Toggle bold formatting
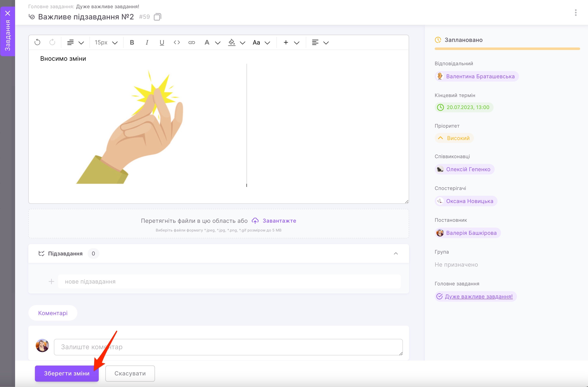The image size is (588, 387). click(x=132, y=43)
